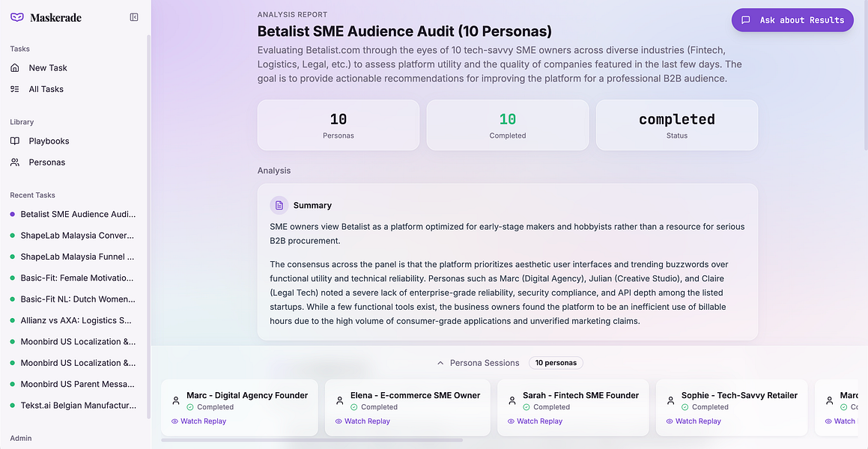Click the eye icon in Marc's Watch Replay

coord(175,421)
